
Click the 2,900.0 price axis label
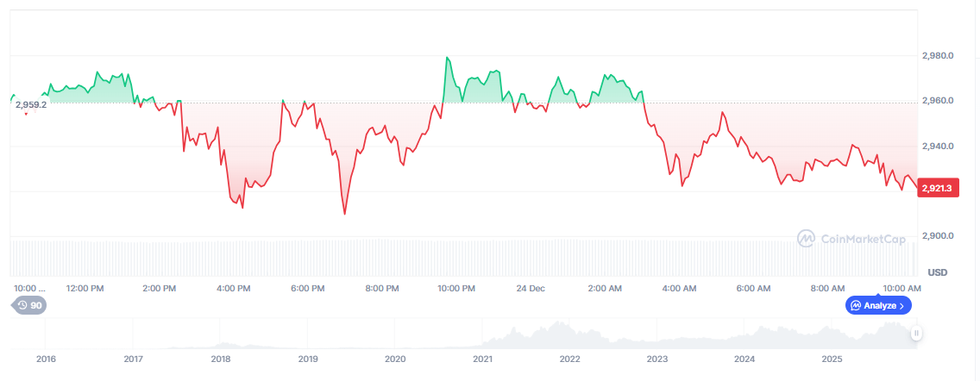click(x=938, y=235)
